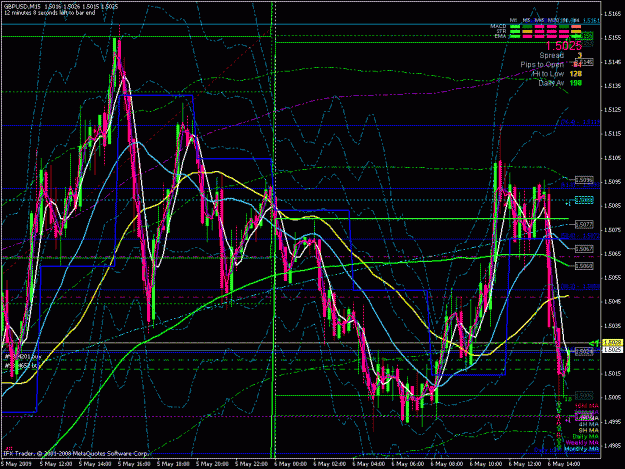Click the '5 May 20:00' time axis label

coord(212,464)
